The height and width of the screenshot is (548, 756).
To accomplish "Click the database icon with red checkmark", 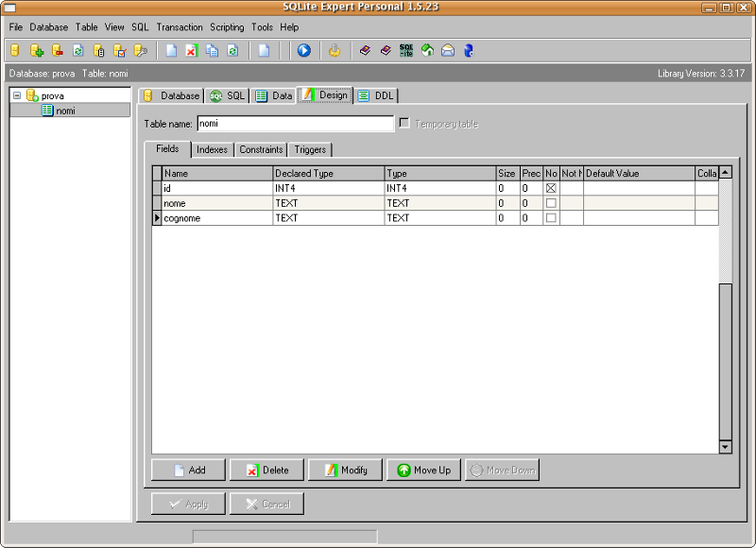I will pyautogui.click(x=120, y=51).
